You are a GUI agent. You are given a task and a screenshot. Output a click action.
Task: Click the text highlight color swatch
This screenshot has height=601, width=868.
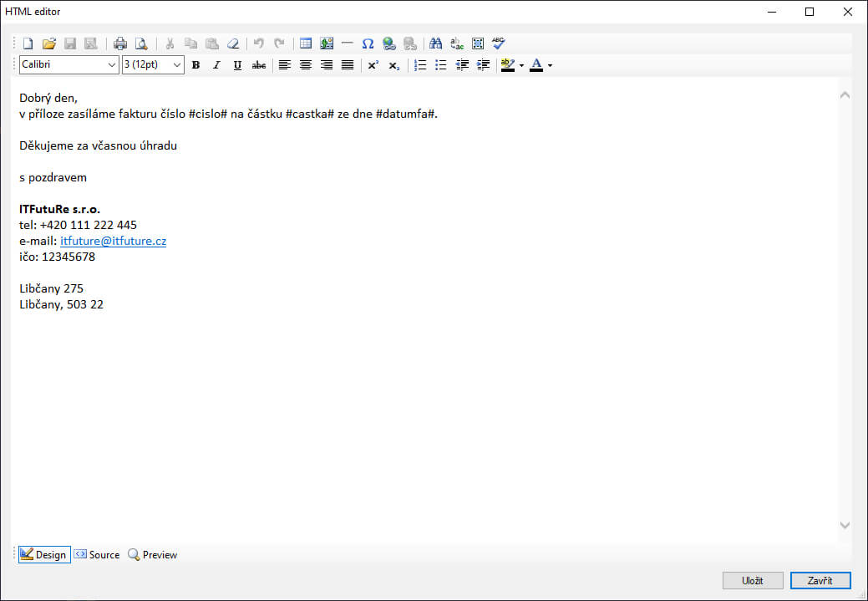click(507, 65)
